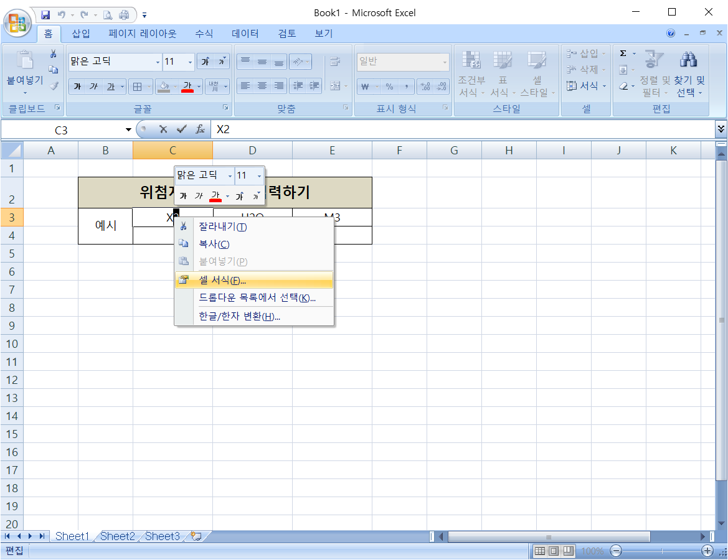The width and height of the screenshot is (728, 560).
Task: Click the Cancel X in formula bar
Action: click(x=163, y=129)
